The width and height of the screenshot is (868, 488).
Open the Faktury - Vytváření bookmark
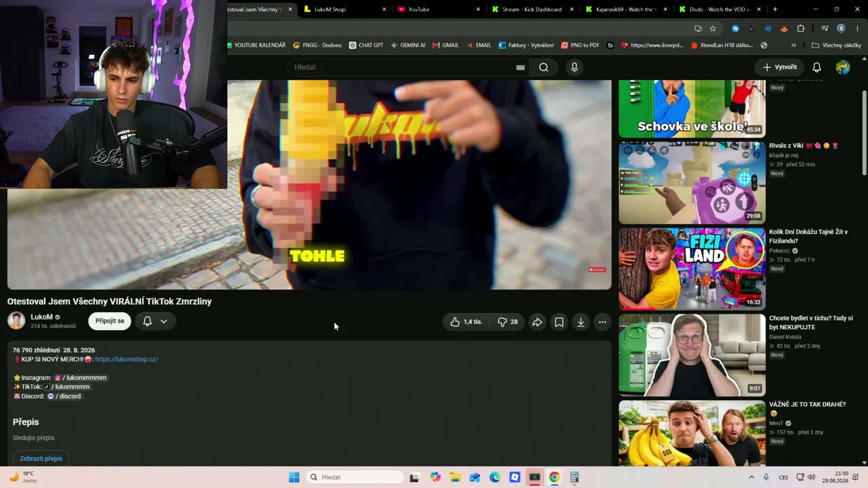point(526,45)
